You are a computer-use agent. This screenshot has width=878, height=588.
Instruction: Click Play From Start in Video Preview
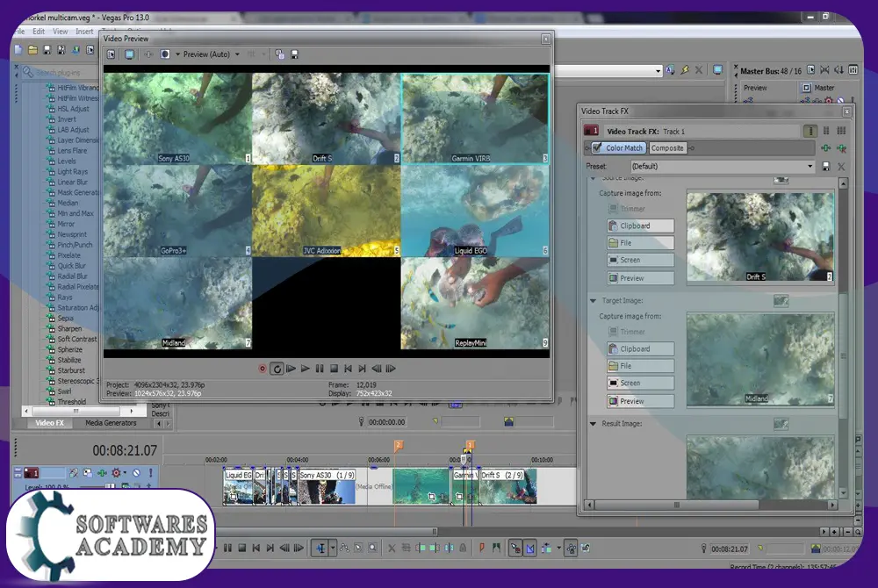(x=291, y=369)
